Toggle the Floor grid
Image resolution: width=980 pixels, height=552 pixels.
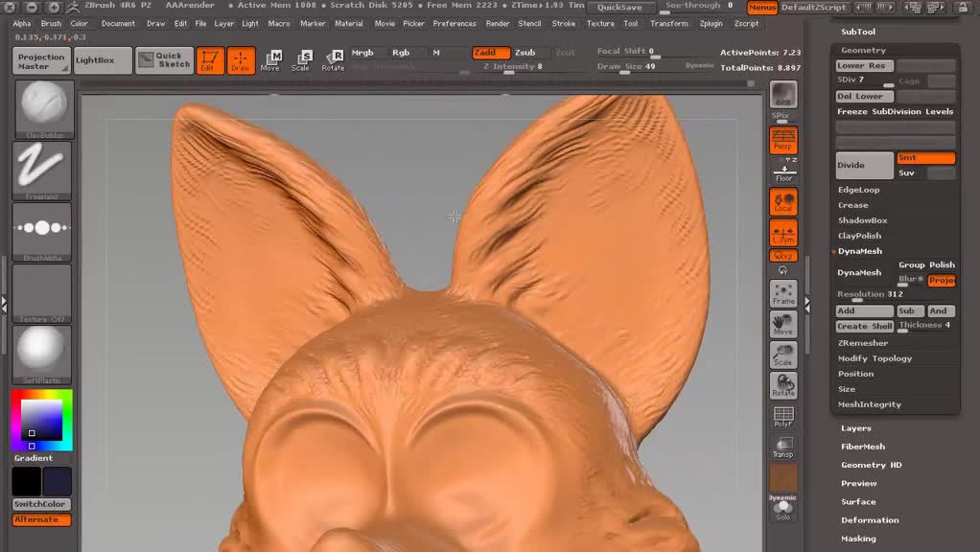click(783, 172)
